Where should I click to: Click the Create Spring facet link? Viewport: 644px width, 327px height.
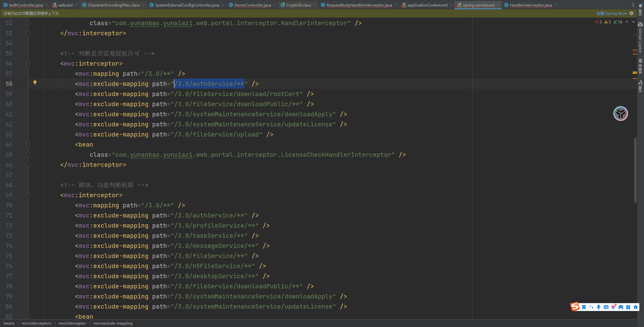pyautogui.click(x=611, y=13)
